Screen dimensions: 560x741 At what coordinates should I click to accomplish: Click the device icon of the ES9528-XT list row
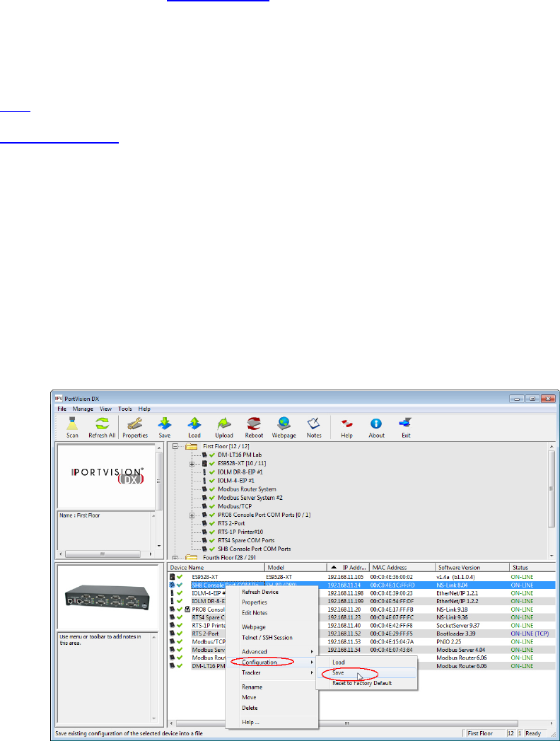[173, 577]
